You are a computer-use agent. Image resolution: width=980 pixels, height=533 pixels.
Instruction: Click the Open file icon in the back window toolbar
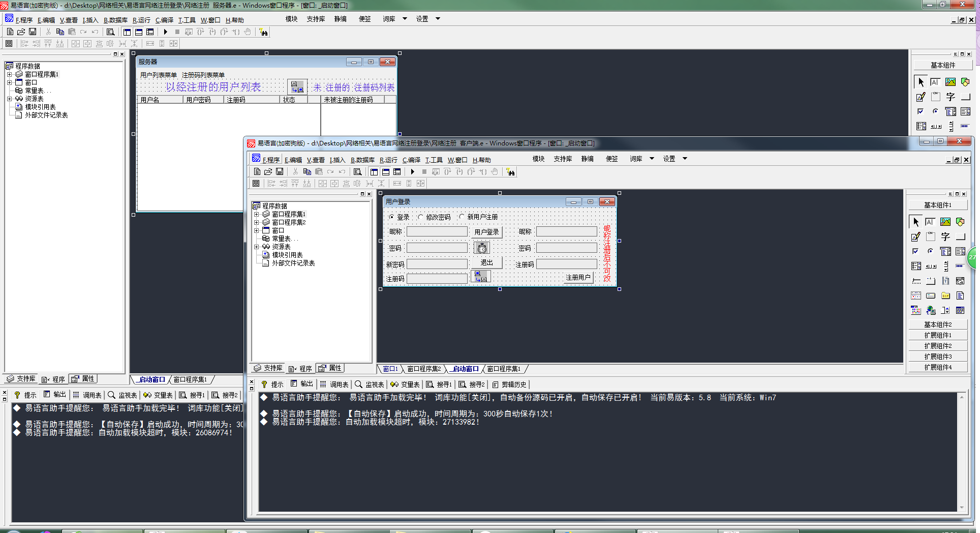21,32
